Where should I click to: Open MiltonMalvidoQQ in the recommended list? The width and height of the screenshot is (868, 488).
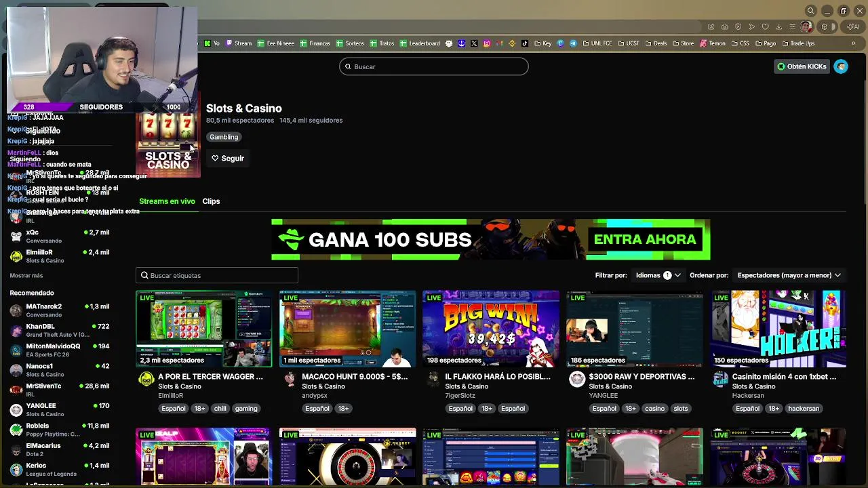(x=60, y=350)
